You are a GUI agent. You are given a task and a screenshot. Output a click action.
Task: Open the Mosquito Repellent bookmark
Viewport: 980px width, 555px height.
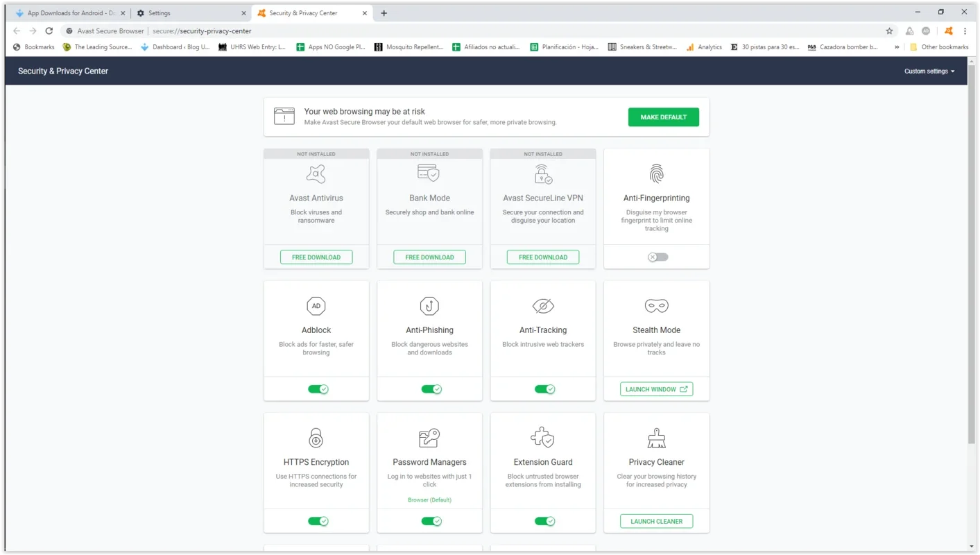(x=409, y=47)
